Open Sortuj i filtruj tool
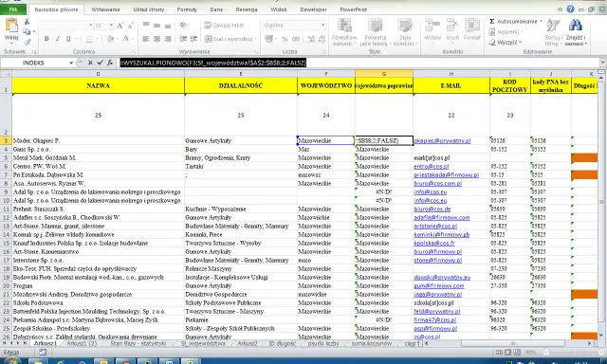This screenshot has width=607, height=364. coord(553,32)
